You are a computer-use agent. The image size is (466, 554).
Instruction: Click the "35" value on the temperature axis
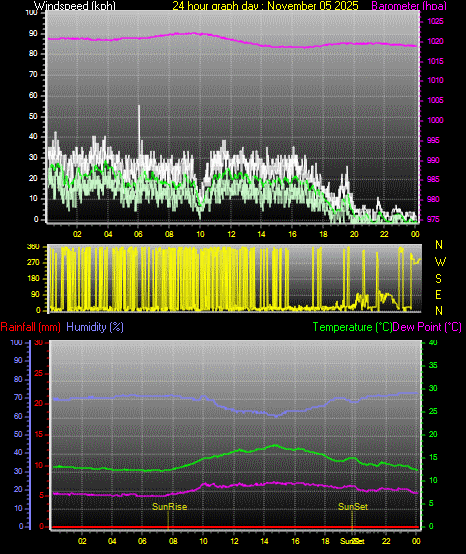(x=433, y=365)
